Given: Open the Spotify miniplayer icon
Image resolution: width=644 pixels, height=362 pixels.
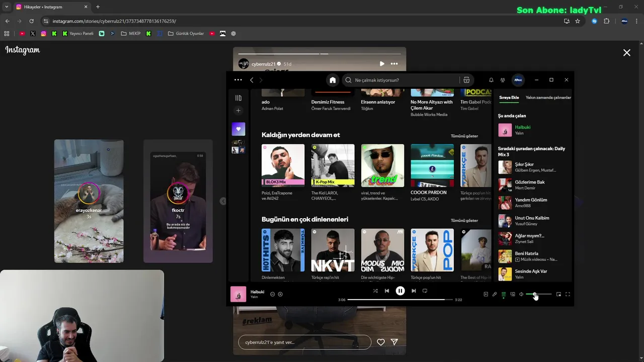Looking at the screenshot, I should [558, 294].
